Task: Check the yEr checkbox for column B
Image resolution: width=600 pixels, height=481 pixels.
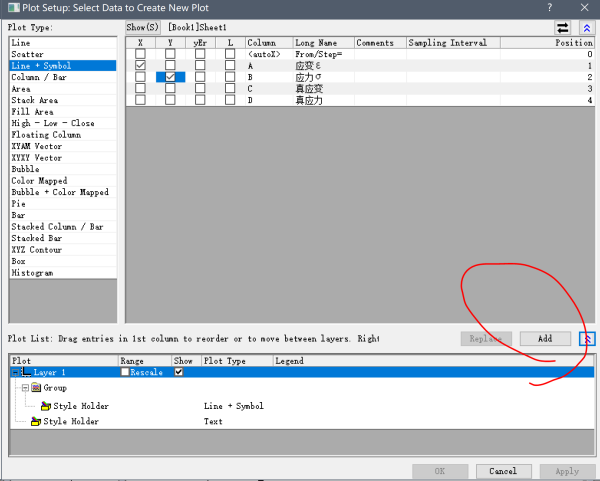Action: [200, 77]
